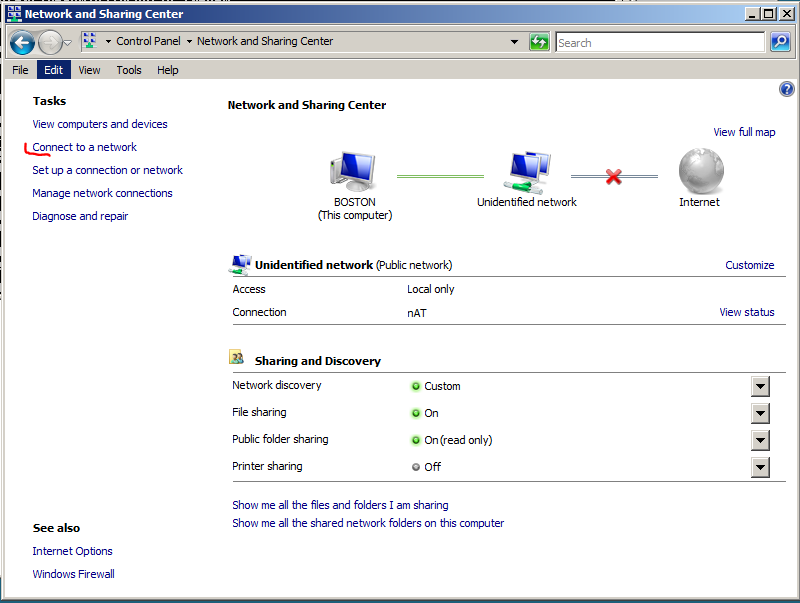
Task: Click the red X broken connection icon
Action: click(614, 177)
